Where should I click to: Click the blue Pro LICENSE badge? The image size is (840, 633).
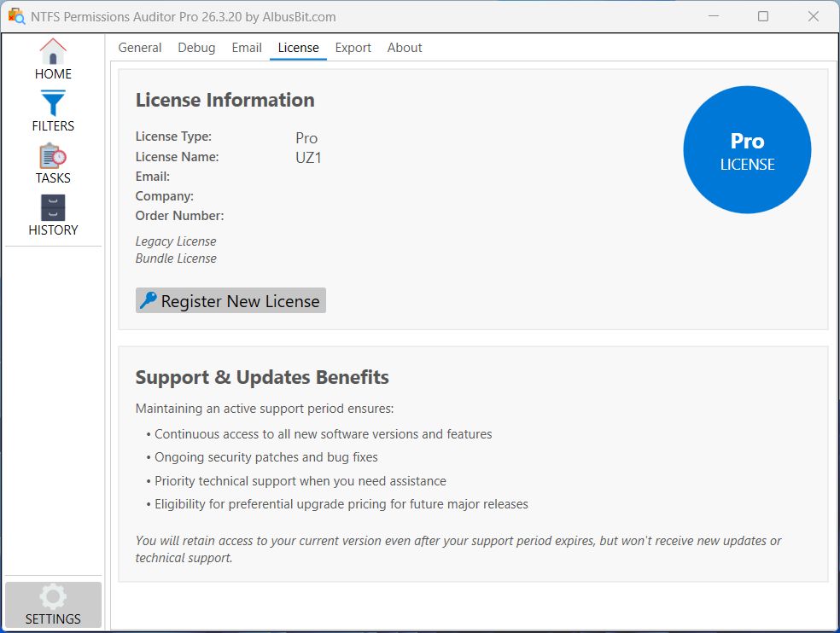pyautogui.click(x=747, y=150)
